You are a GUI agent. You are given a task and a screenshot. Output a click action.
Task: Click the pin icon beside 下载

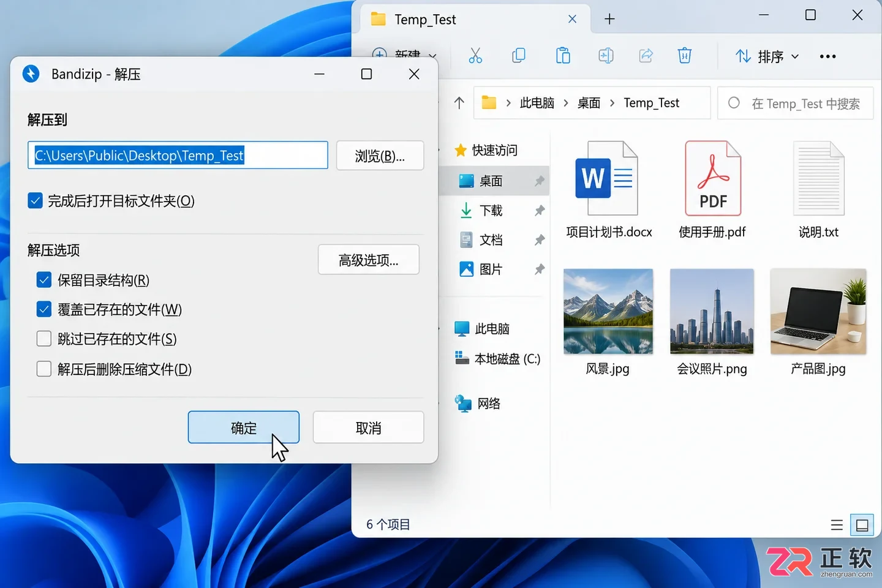click(x=540, y=211)
